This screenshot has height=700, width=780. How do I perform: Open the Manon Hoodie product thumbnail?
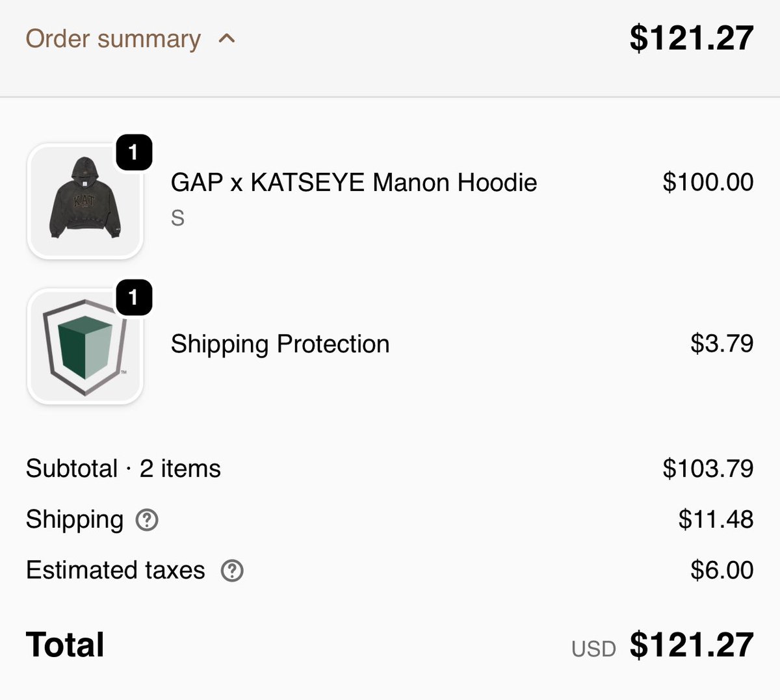coord(84,201)
